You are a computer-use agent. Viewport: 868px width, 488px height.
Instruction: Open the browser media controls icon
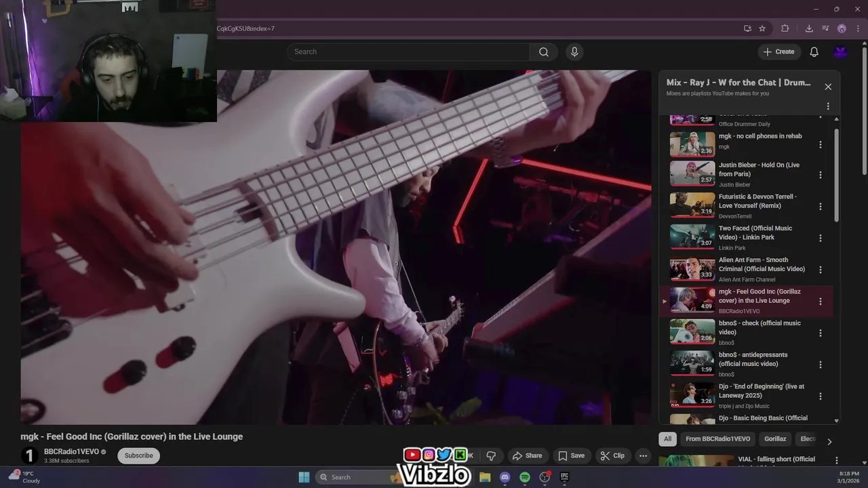pos(825,28)
